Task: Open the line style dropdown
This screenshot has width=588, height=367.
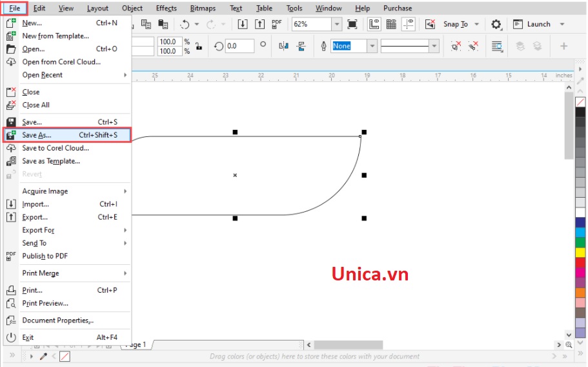Action: pos(434,46)
